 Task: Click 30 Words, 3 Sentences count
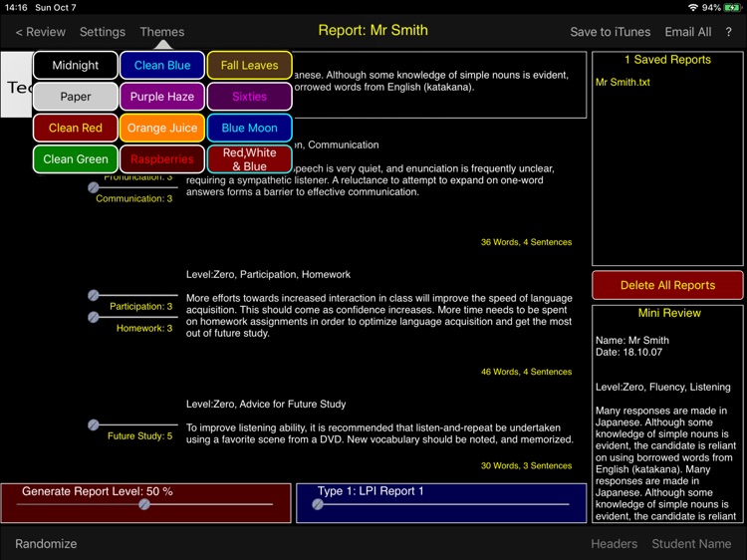coord(526,465)
